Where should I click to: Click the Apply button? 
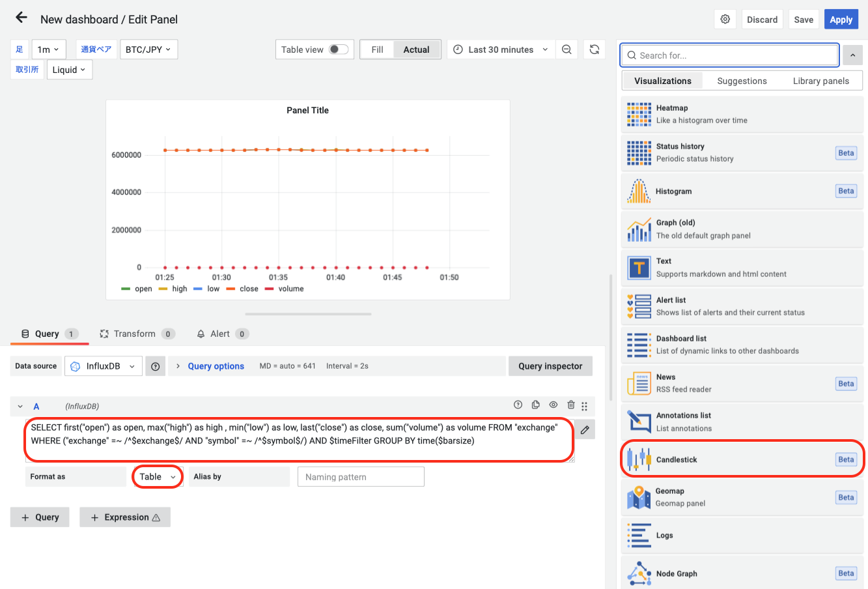pos(841,20)
